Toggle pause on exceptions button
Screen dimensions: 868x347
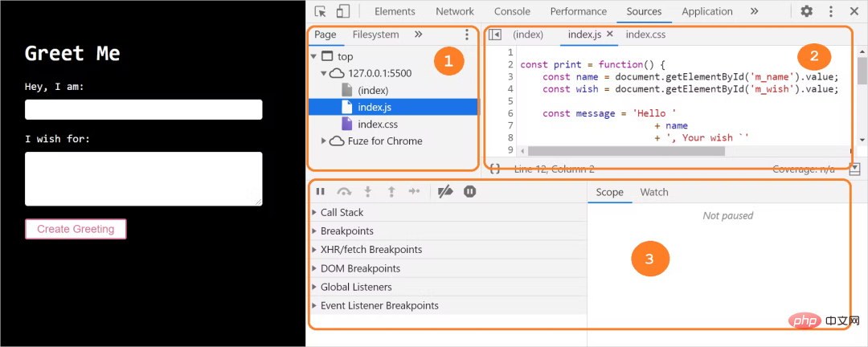tap(470, 191)
